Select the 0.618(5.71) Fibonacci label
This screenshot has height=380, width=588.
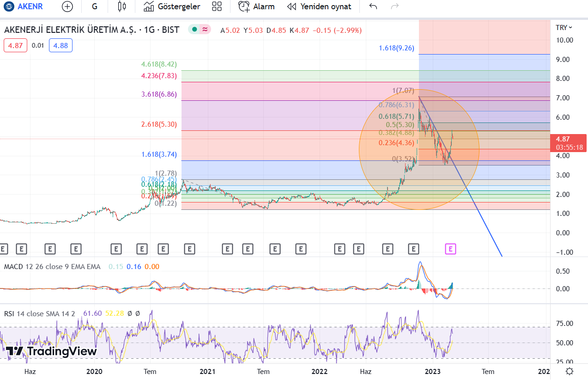tap(396, 116)
